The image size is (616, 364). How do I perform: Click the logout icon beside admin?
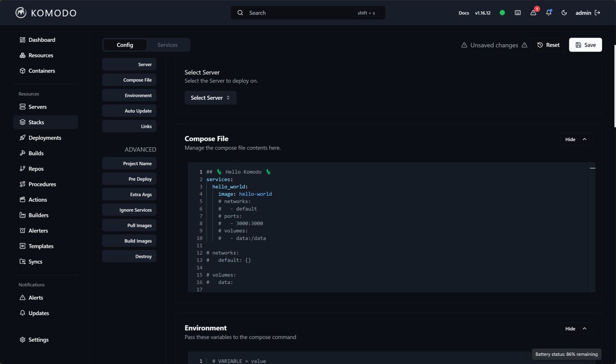pos(597,12)
